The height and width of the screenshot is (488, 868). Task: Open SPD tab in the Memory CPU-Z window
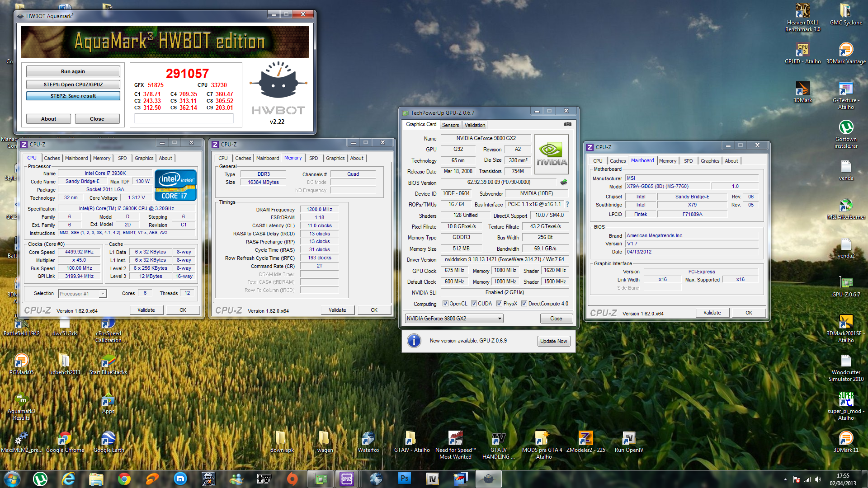coord(313,158)
